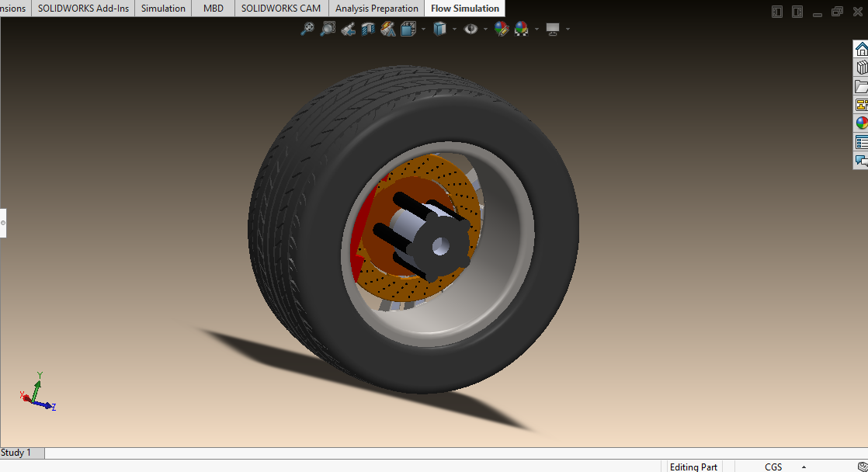Click the Display Style cube icon

point(439,29)
